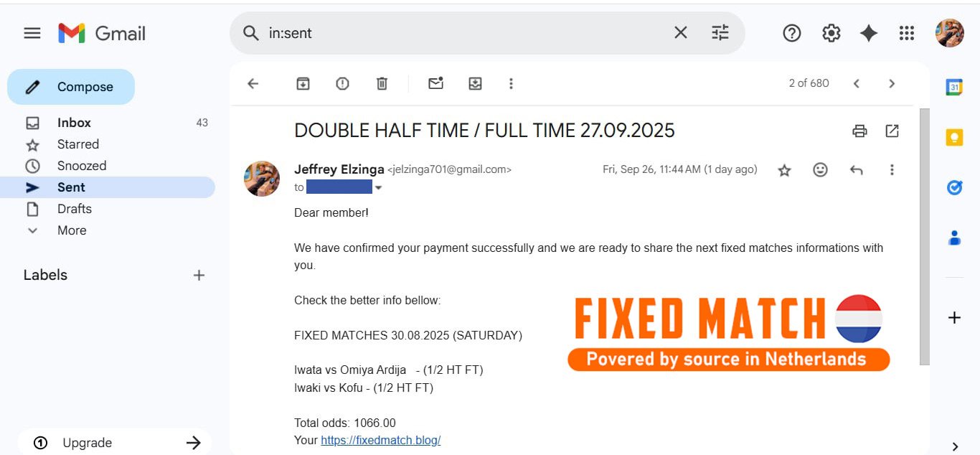Show search options for the search bar

click(x=720, y=33)
